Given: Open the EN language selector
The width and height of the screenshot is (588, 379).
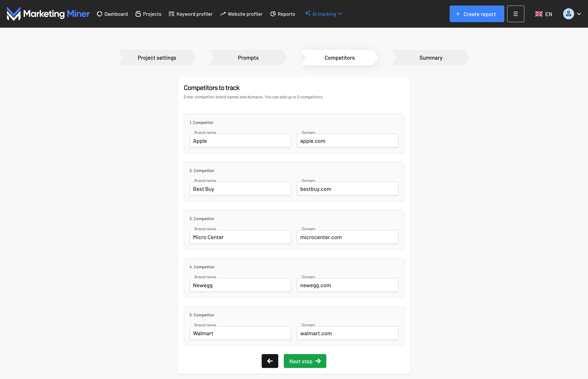Looking at the screenshot, I should point(543,14).
